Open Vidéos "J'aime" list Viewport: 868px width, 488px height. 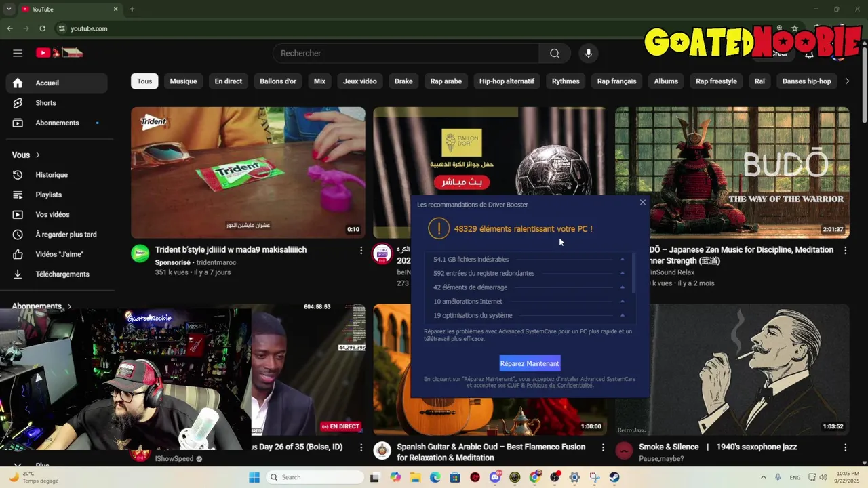tap(57, 254)
